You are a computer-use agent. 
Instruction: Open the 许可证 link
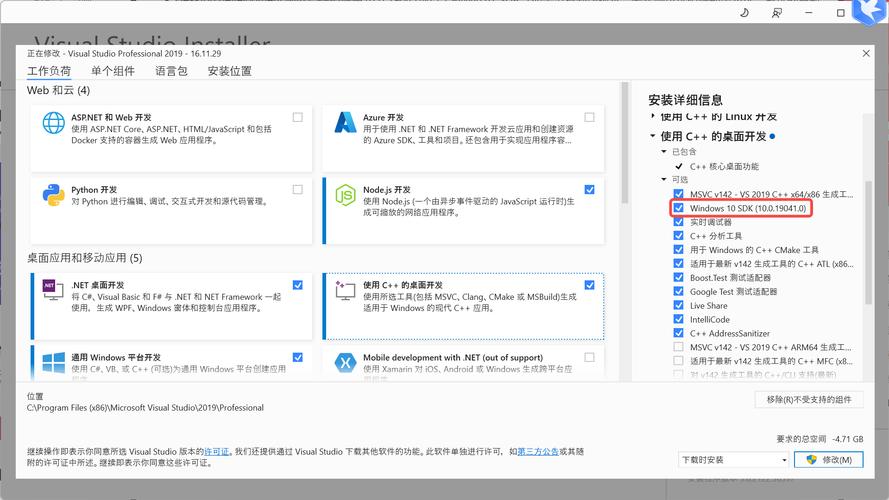pyautogui.click(x=217, y=452)
